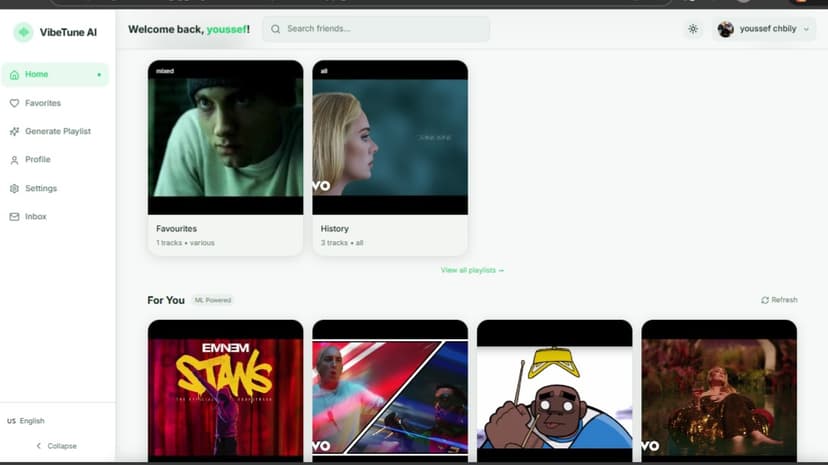
Task: Focus the Search friends input field
Action: pos(376,29)
